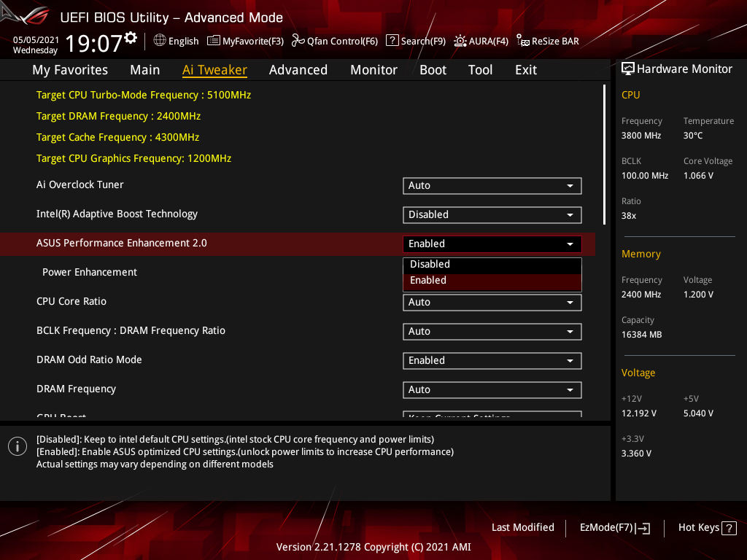Click the Hardware Monitor display icon
The image size is (747, 560).
point(628,69)
